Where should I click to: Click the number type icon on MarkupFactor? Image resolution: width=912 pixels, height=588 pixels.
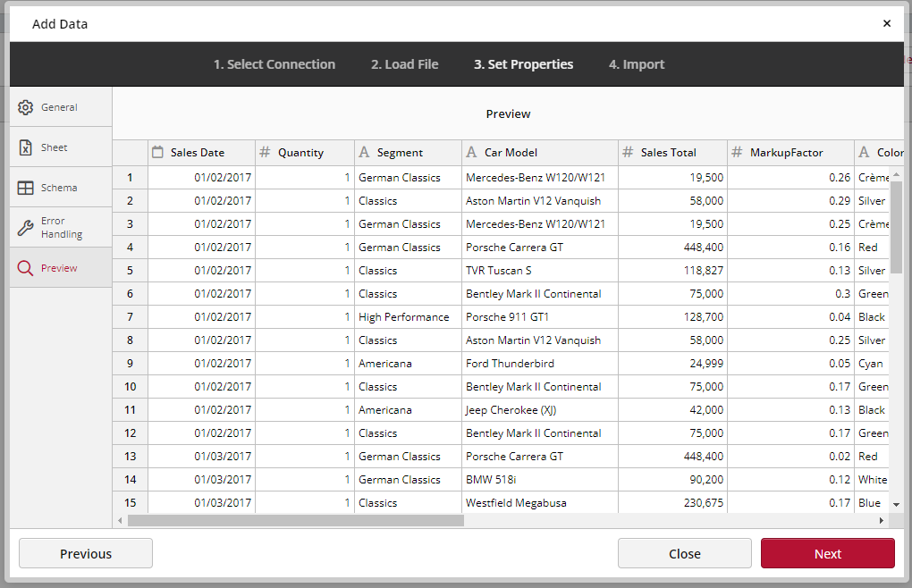pyautogui.click(x=737, y=152)
